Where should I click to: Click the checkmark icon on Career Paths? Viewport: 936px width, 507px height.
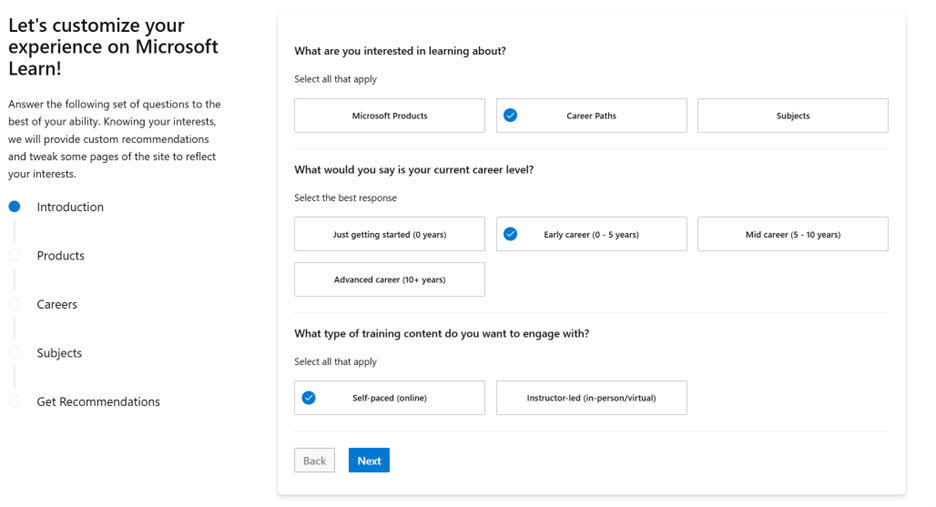click(x=510, y=116)
